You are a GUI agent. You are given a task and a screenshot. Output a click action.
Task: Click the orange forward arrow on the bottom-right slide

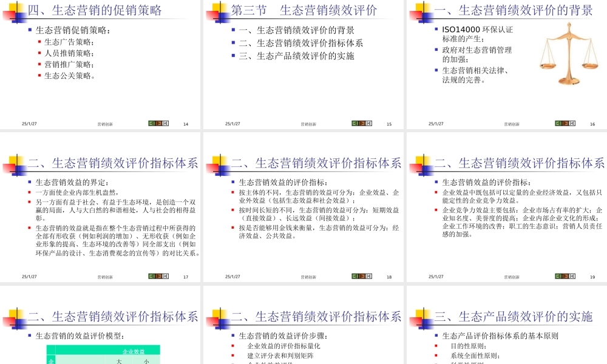tap(564, 362)
